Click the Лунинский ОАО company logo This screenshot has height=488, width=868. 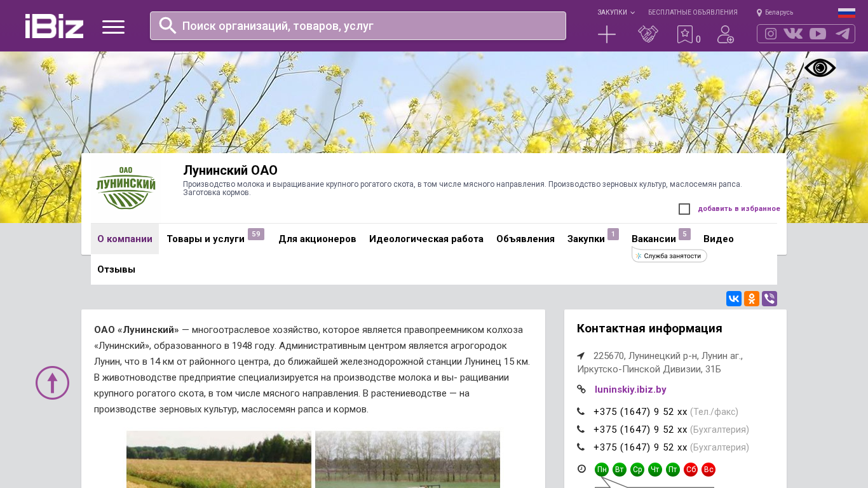(x=126, y=188)
